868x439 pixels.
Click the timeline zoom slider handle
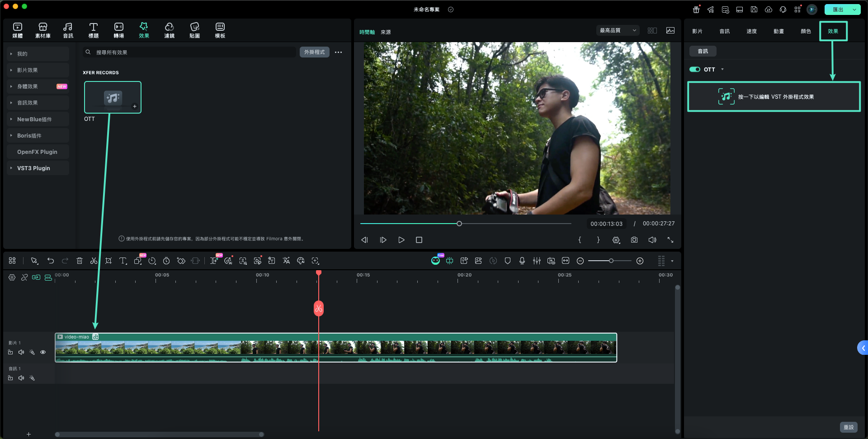611,261
